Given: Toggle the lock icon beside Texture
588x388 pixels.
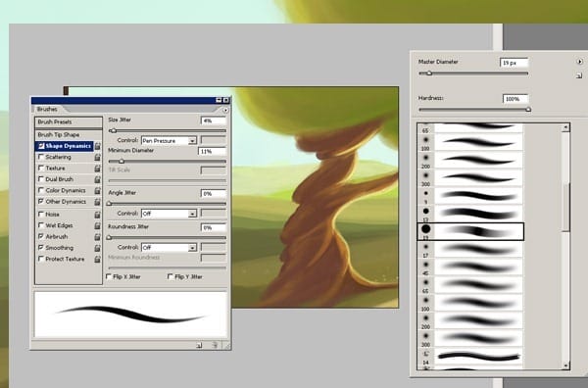Looking at the screenshot, I should 97,169.
